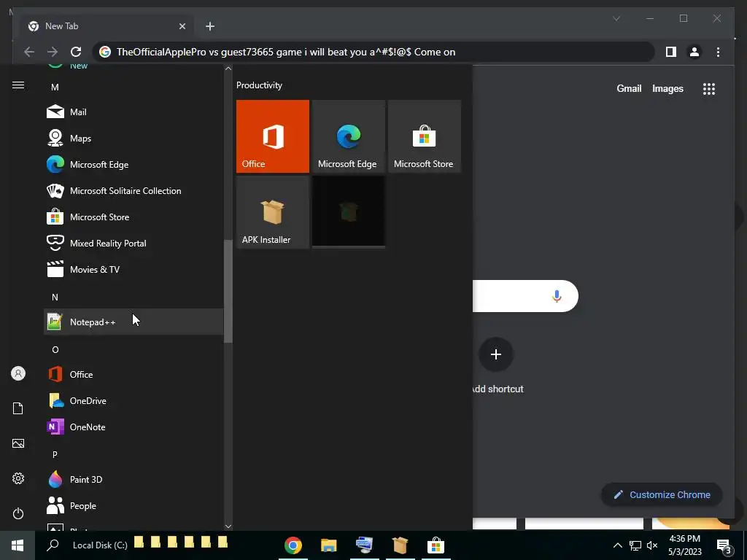The image size is (747, 560).
Task: Open the user account icon in Start sidebar
Action: tap(18, 373)
